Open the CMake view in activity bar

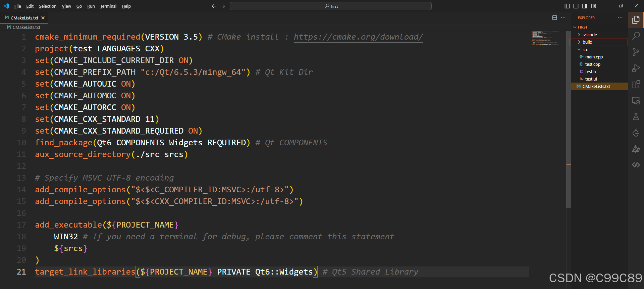point(636,149)
